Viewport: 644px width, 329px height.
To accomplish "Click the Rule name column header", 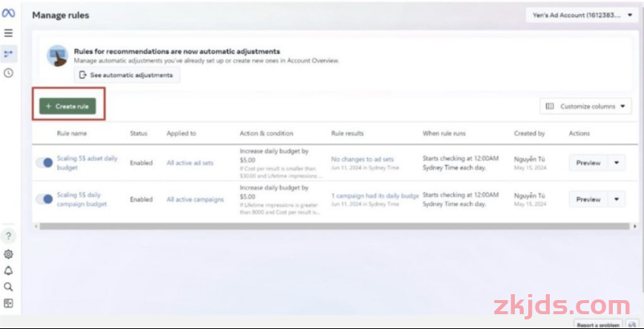I will tap(72, 133).
